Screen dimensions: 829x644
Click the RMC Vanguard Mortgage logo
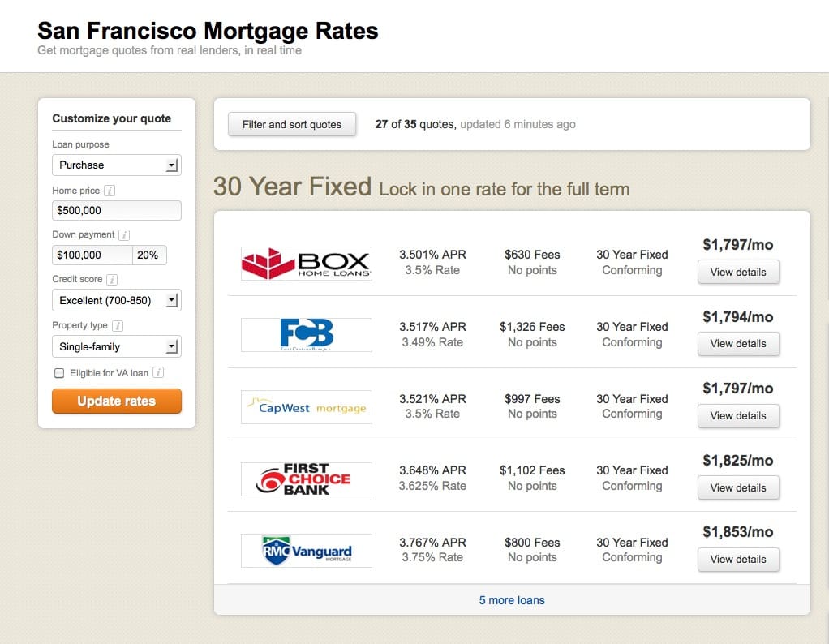(x=307, y=551)
